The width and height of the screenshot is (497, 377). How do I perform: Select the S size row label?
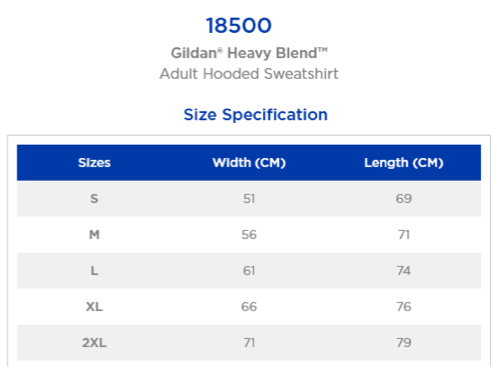coord(94,199)
